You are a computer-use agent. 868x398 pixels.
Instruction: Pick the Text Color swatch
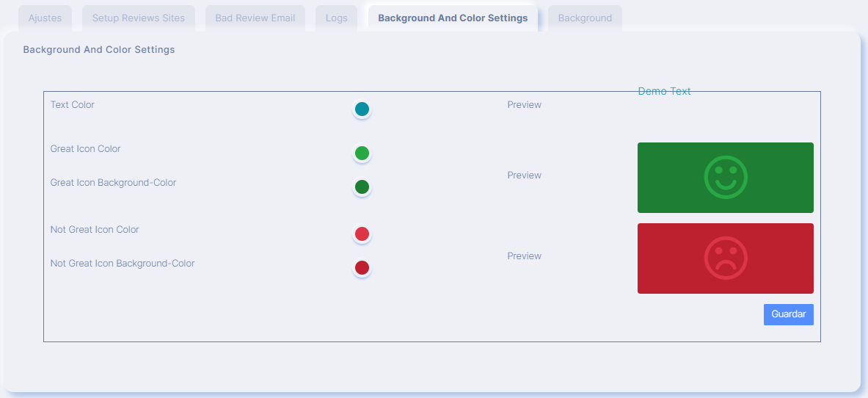(362, 109)
